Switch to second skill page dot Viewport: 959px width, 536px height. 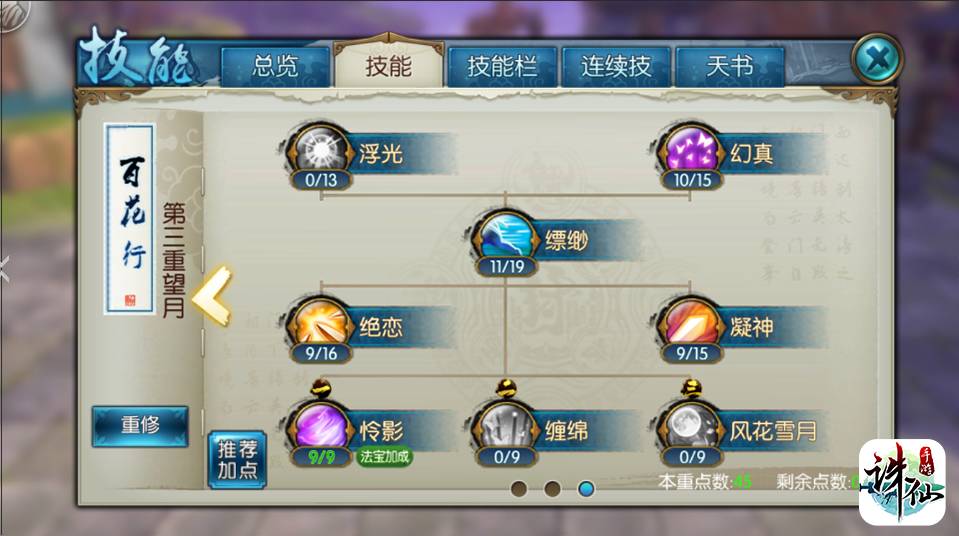(552, 489)
